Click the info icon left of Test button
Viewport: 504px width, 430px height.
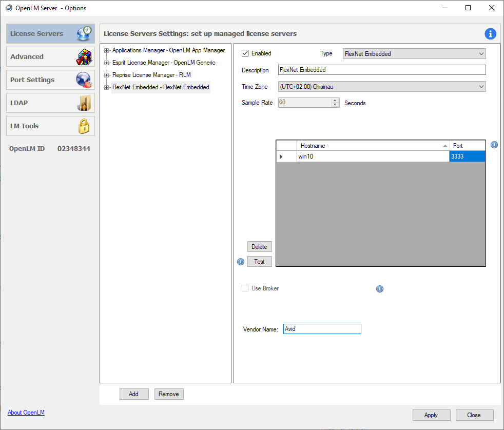coord(241,262)
